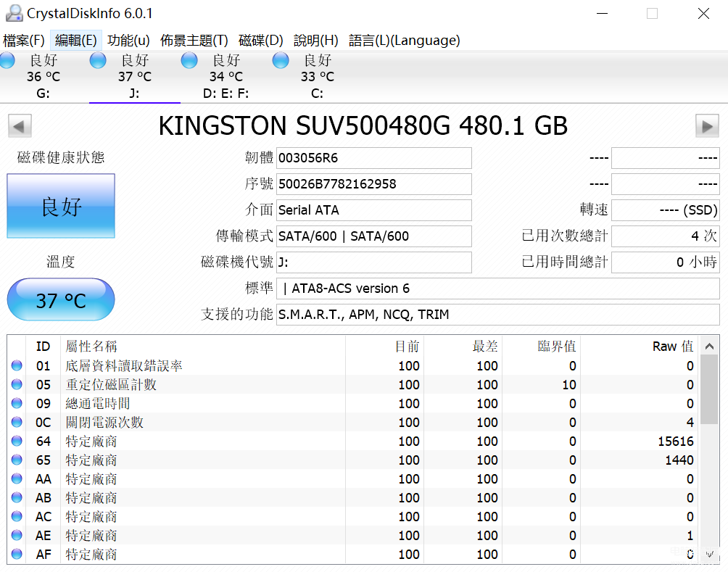728x572 pixels.
Task: Go to previous disk with left arrow
Action: [x=20, y=126]
